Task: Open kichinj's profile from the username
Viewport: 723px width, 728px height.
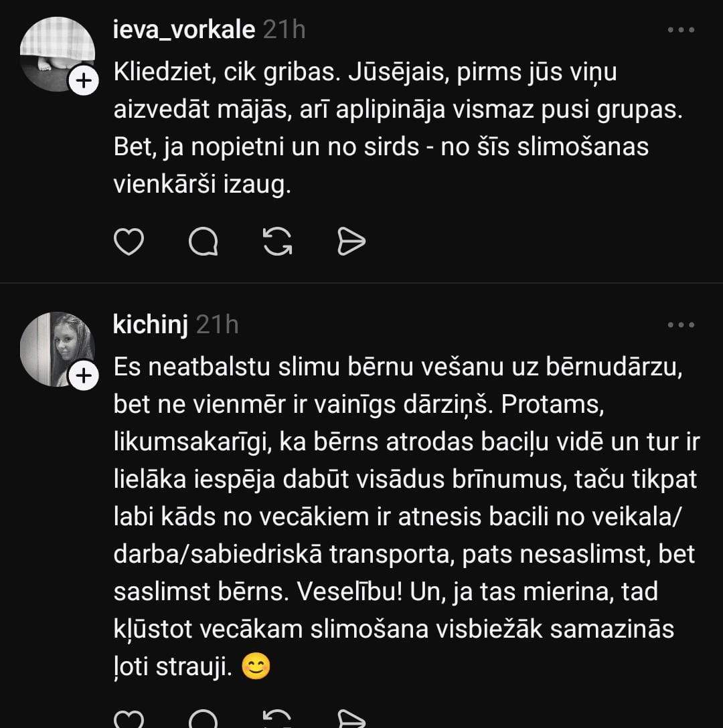Action: click(151, 325)
